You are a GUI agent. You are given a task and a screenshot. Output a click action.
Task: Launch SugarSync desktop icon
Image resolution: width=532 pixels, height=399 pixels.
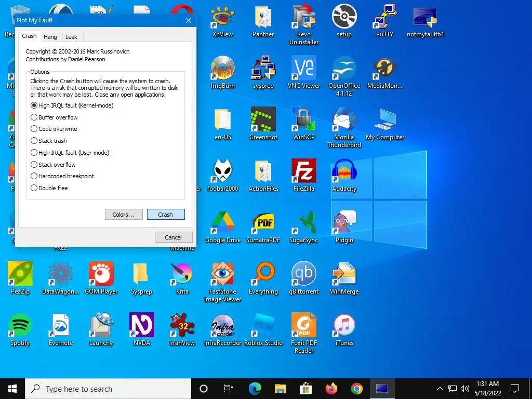[303, 228]
